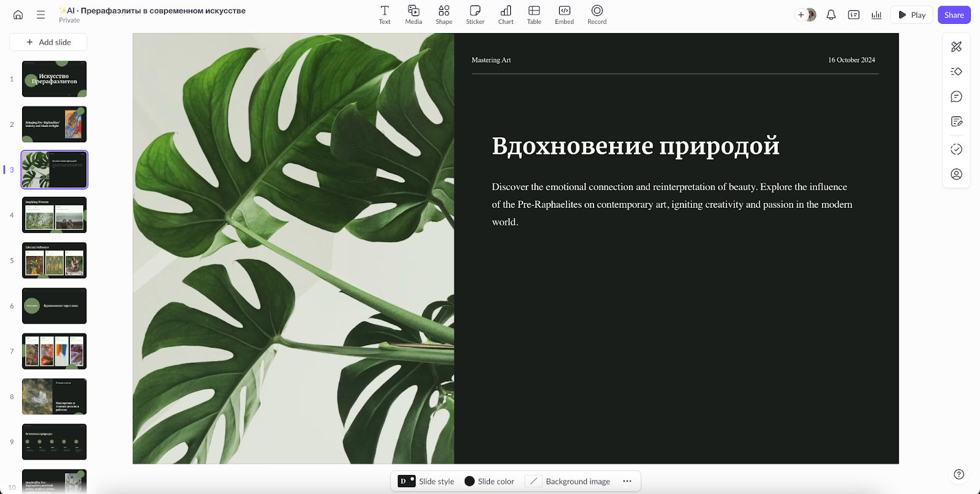The width and height of the screenshot is (980, 494).
Task: Select the Shape tool
Action: point(444,15)
